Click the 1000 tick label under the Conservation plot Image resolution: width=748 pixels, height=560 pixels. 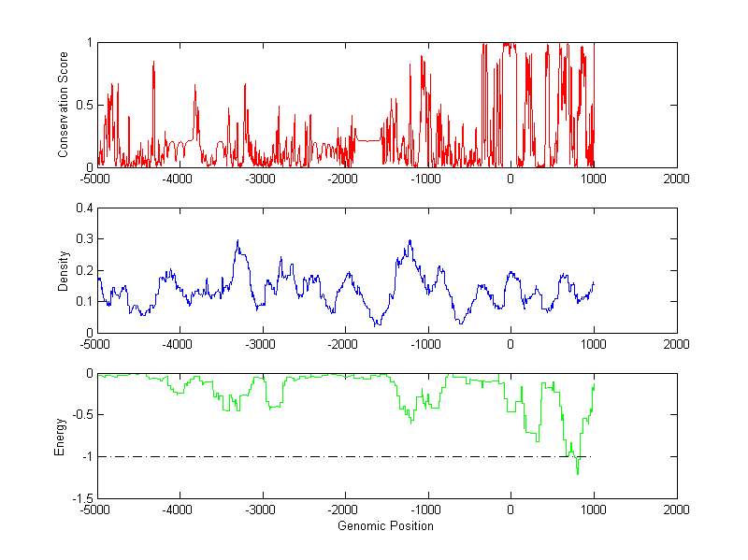tap(594, 179)
